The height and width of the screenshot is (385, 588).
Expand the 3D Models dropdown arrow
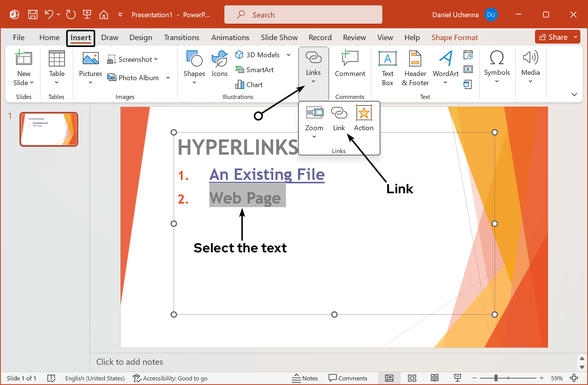coord(288,55)
